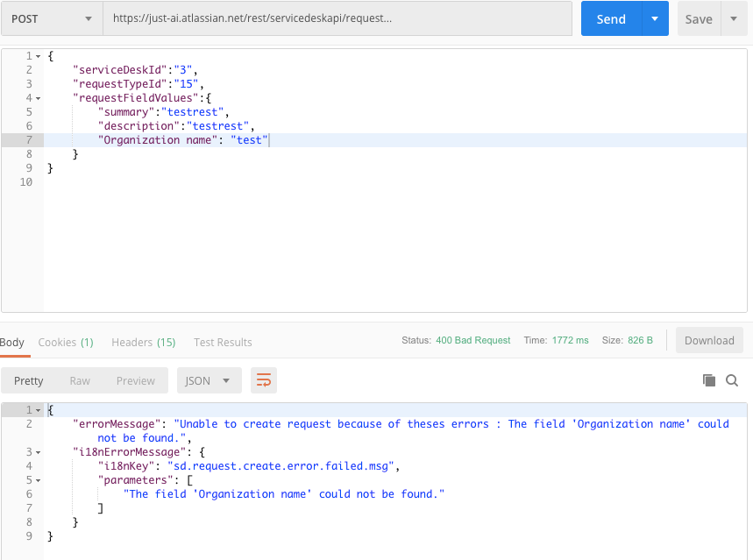Open the Save options dropdown arrow
Viewport: 753px width, 560px height.
(x=734, y=18)
